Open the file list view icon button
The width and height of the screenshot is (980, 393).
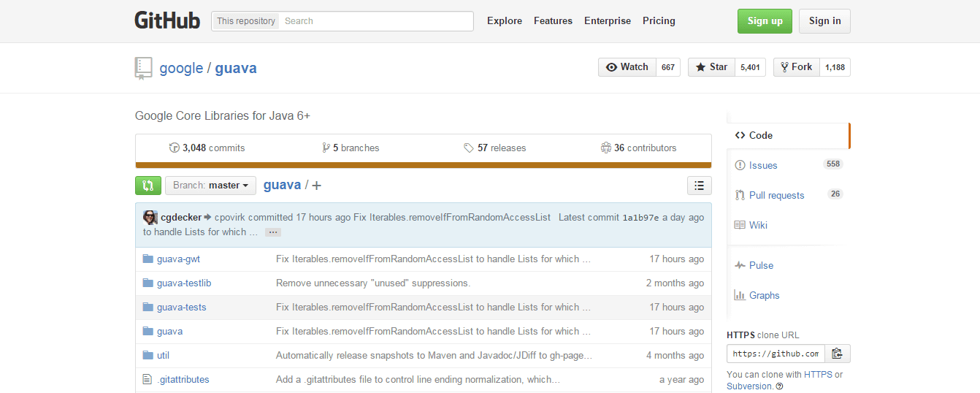click(x=700, y=186)
